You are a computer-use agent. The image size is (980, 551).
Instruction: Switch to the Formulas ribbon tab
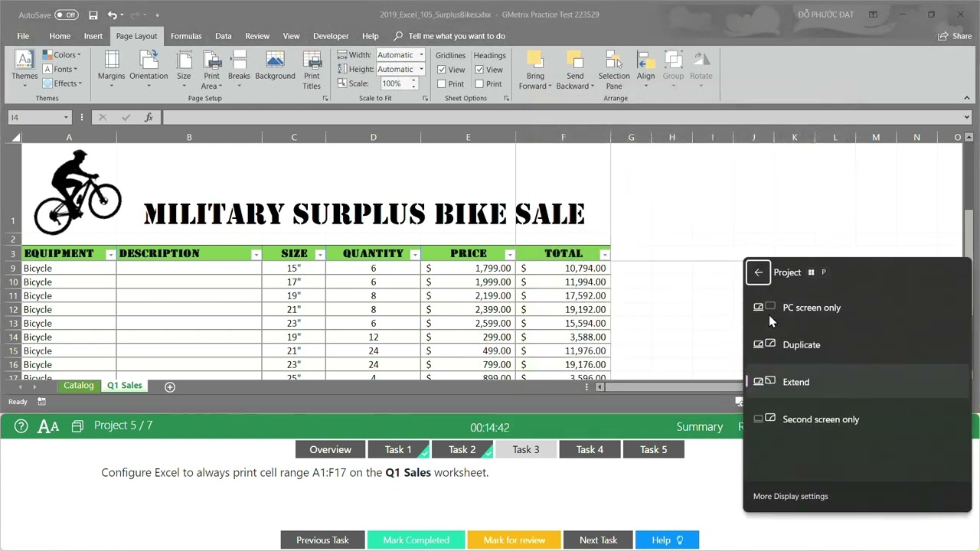pos(186,36)
